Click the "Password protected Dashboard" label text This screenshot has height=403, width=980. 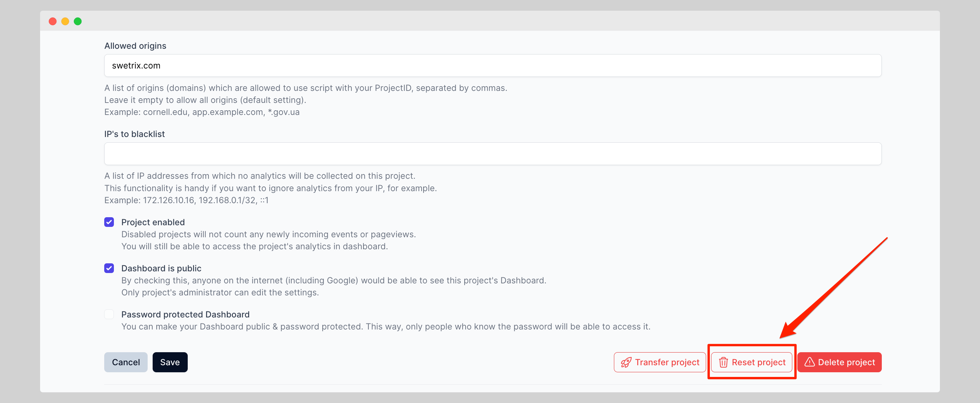tap(185, 314)
